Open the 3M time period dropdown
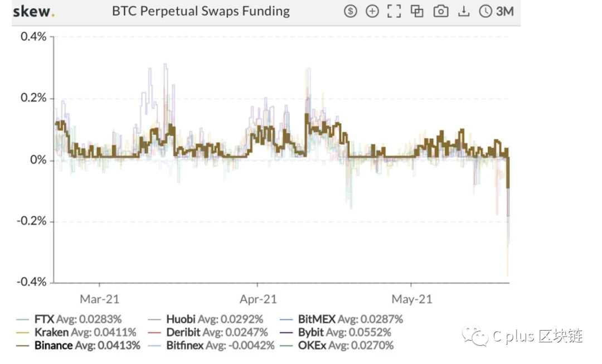This screenshot has width=602, height=364. click(x=504, y=11)
